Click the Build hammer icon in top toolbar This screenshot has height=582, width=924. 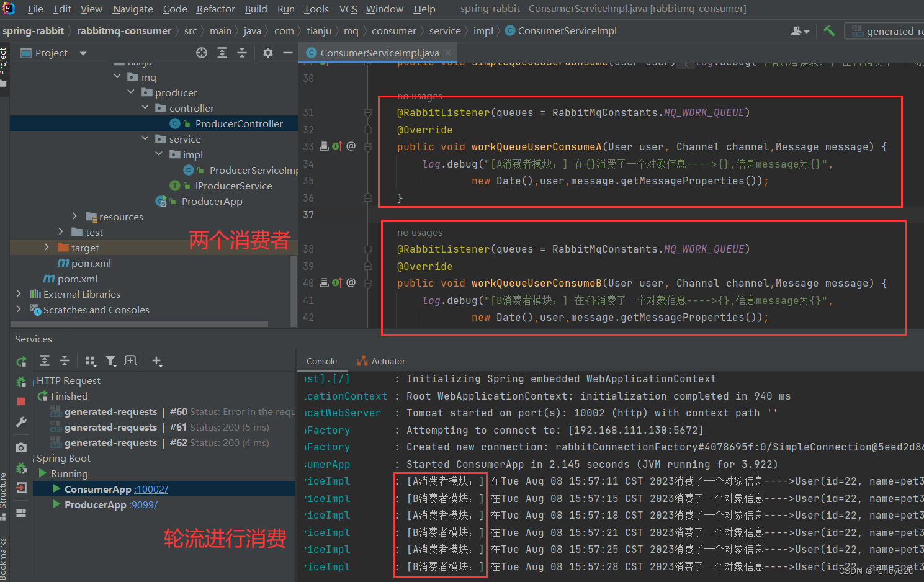click(829, 30)
